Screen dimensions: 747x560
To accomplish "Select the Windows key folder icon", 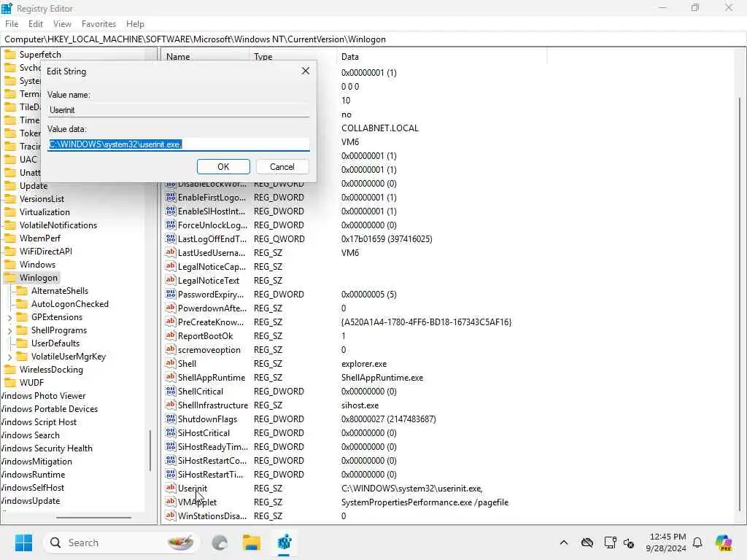I will click(10, 264).
